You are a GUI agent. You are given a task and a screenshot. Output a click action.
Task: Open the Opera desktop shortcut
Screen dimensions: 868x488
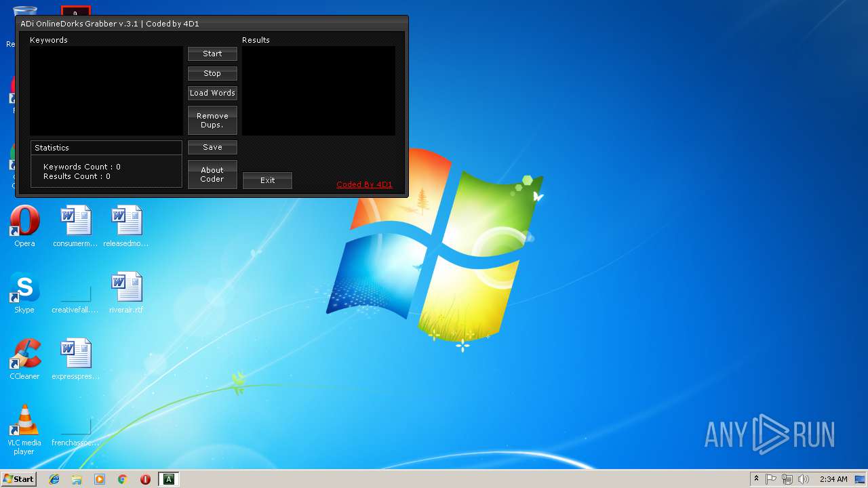point(24,227)
